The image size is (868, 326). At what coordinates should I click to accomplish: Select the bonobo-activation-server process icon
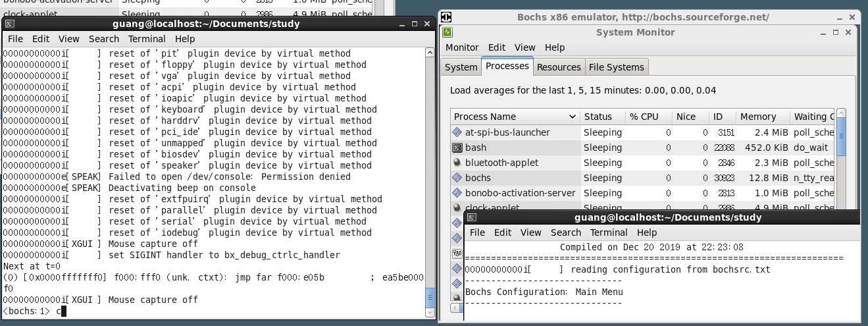click(457, 193)
